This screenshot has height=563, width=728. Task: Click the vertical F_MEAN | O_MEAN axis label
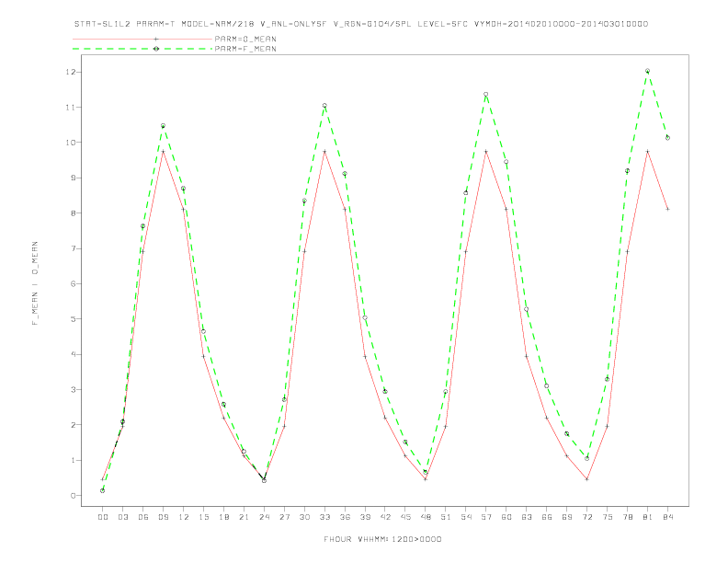click(x=35, y=283)
